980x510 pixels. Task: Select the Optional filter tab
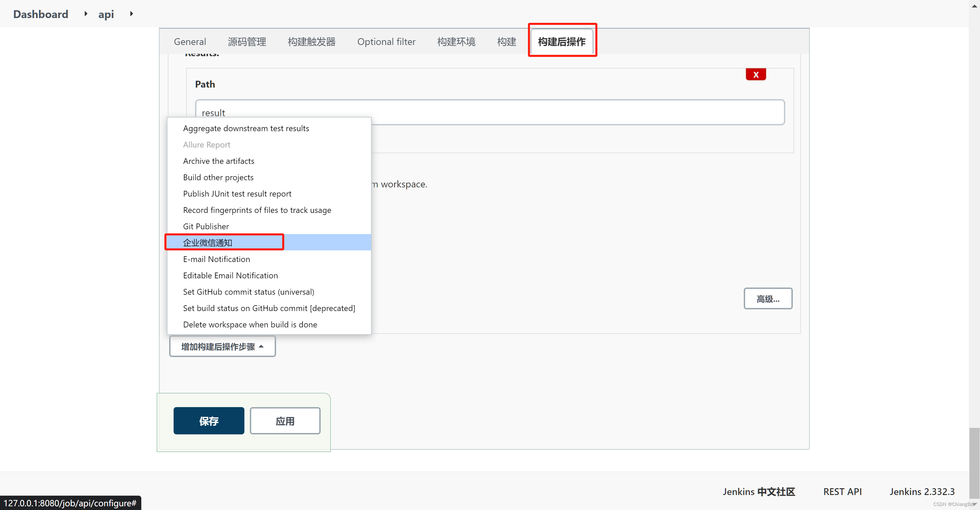[386, 42]
